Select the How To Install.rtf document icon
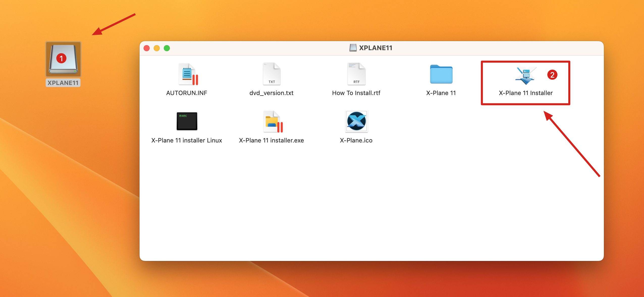This screenshot has height=297, width=644. (x=356, y=74)
